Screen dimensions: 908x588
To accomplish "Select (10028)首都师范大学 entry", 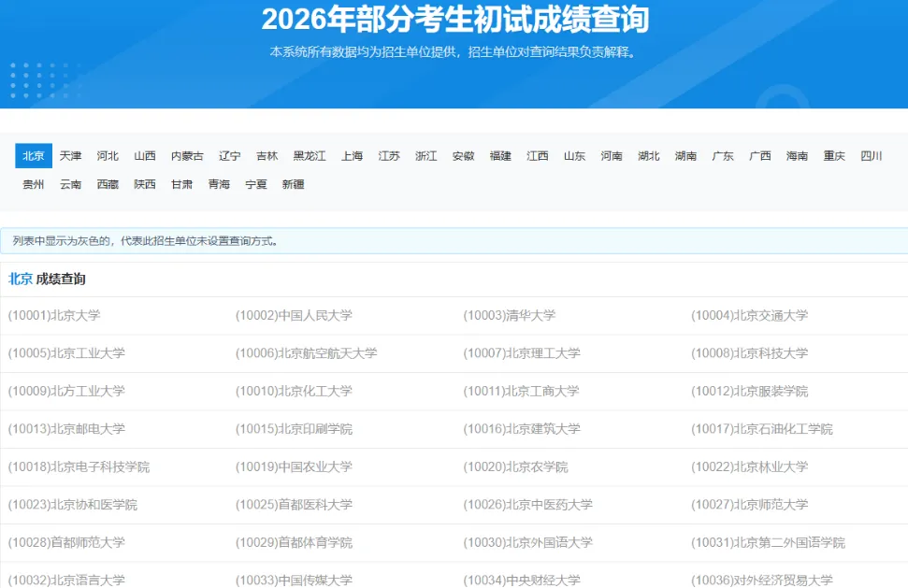I will [66, 543].
